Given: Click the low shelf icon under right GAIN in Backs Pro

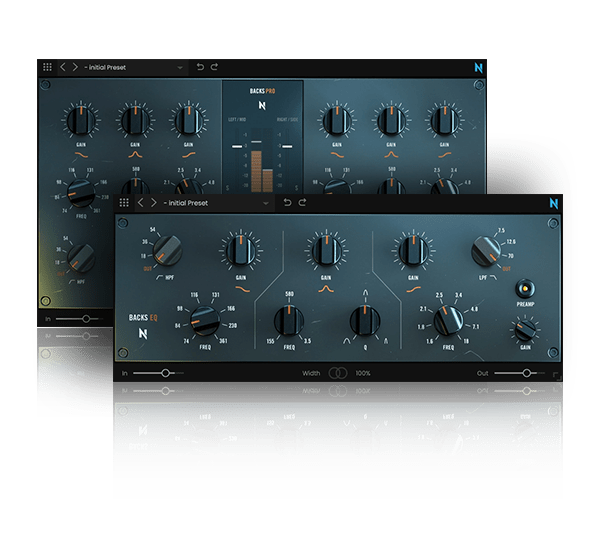Looking at the screenshot, I should coord(337,155).
